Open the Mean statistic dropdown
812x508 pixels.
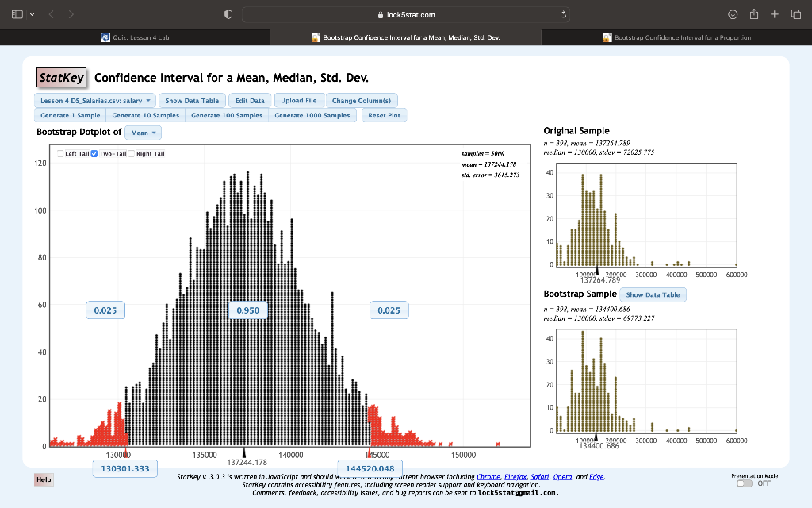pyautogui.click(x=141, y=132)
